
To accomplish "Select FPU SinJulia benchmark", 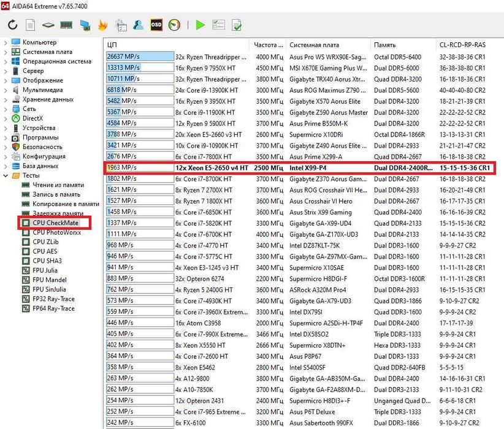I will [x=49, y=289].
